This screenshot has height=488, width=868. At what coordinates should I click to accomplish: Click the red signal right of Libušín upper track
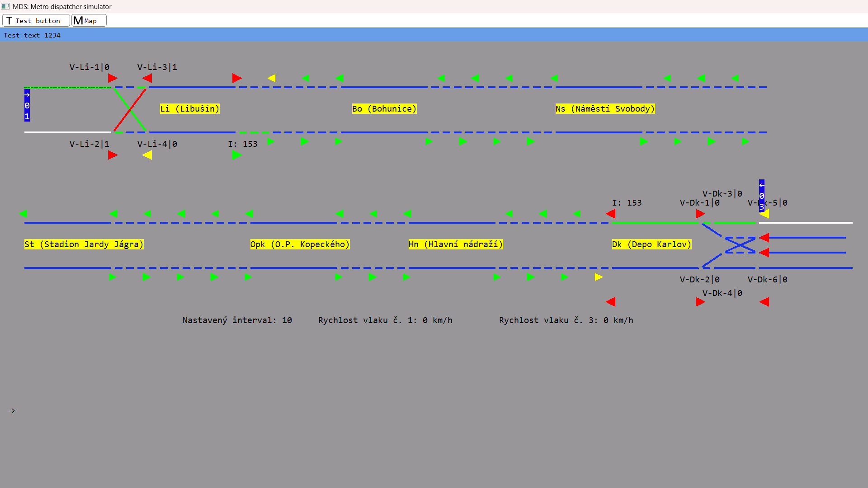point(236,78)
